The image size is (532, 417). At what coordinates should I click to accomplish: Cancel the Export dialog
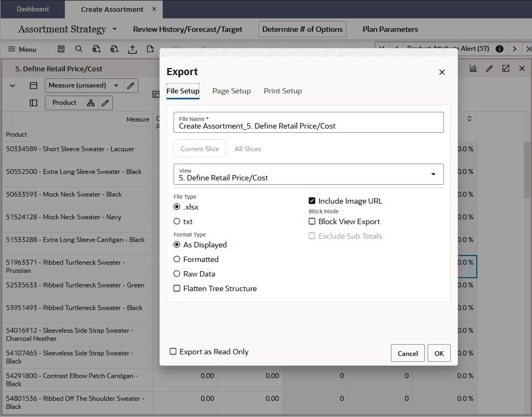[x=408, y=353]
